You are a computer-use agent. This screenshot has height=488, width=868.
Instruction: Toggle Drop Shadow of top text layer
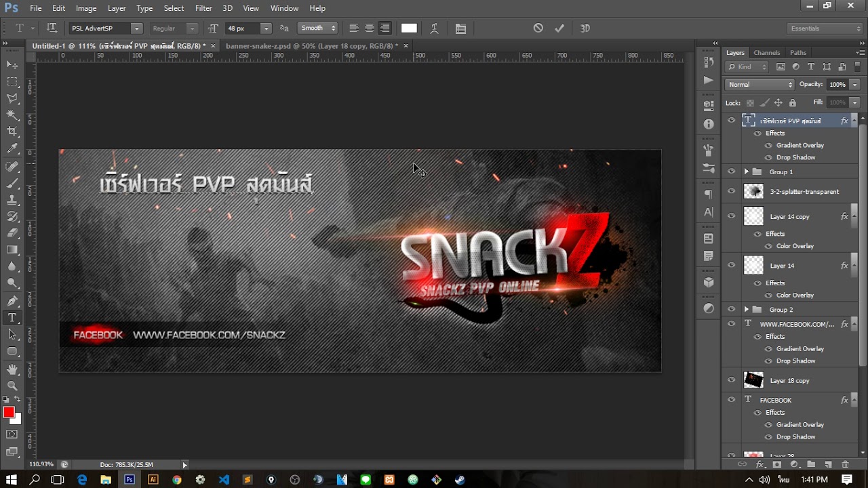tap(768, 157)
